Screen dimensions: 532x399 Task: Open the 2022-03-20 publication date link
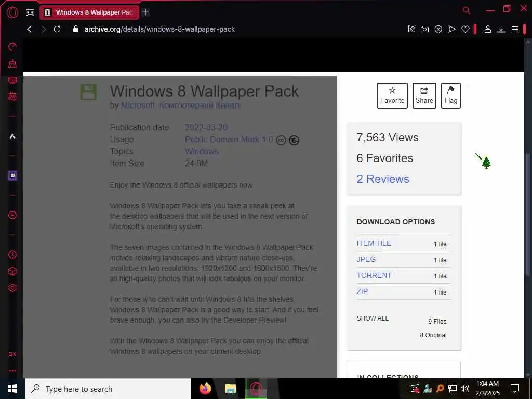(x=206, y=128)
